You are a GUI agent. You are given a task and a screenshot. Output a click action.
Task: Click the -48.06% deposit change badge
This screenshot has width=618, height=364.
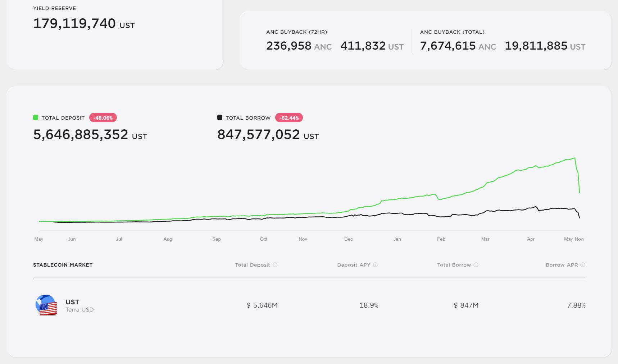[x=103, y=118]
